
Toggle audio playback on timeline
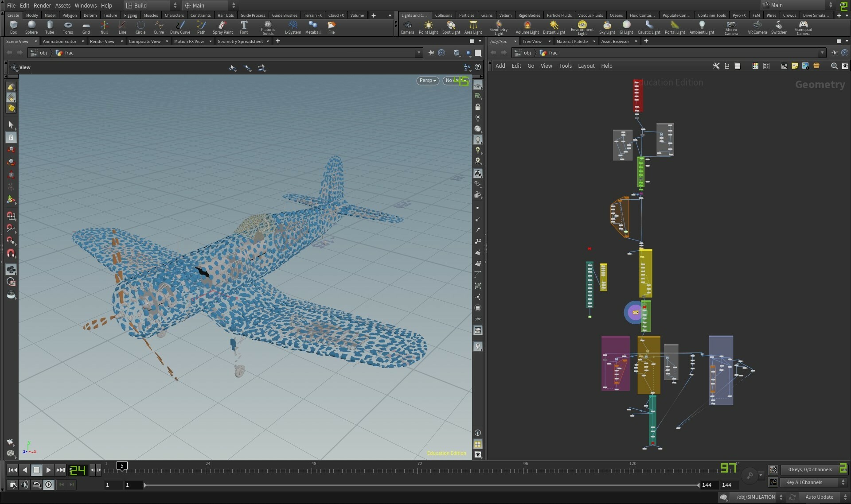pyautogui.click(x=25, y=485)
